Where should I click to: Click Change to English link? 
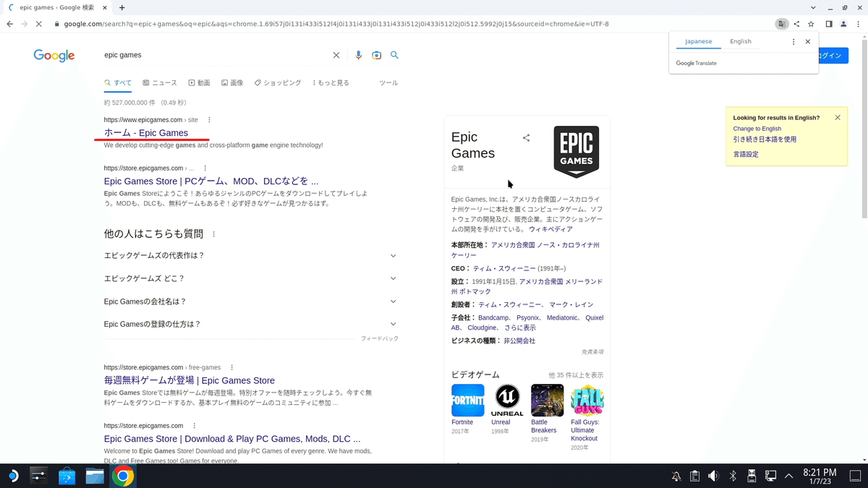point(757,129)
